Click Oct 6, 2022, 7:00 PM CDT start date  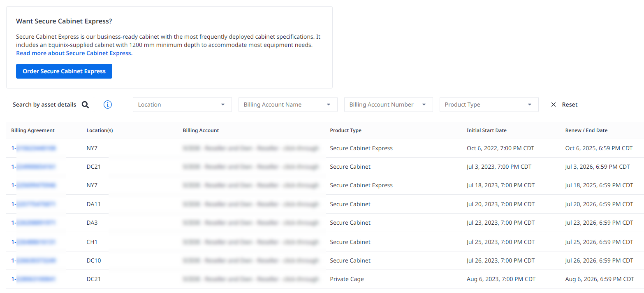(500, 148)
